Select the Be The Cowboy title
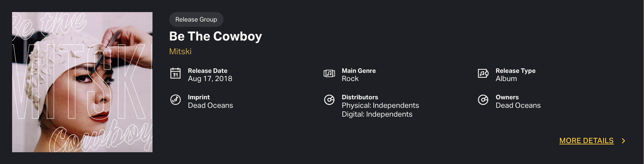 coord(215,36)
